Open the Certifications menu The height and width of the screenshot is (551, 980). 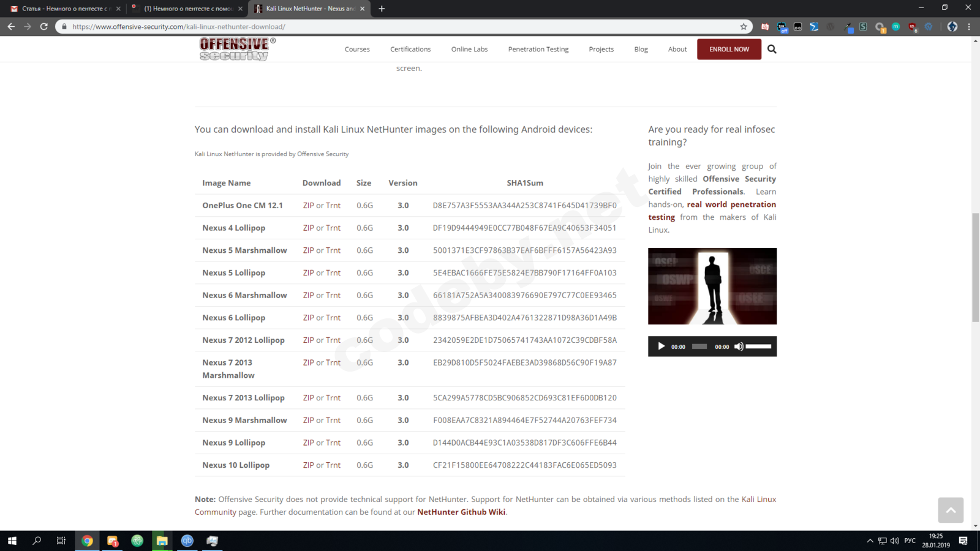(410, 49)
